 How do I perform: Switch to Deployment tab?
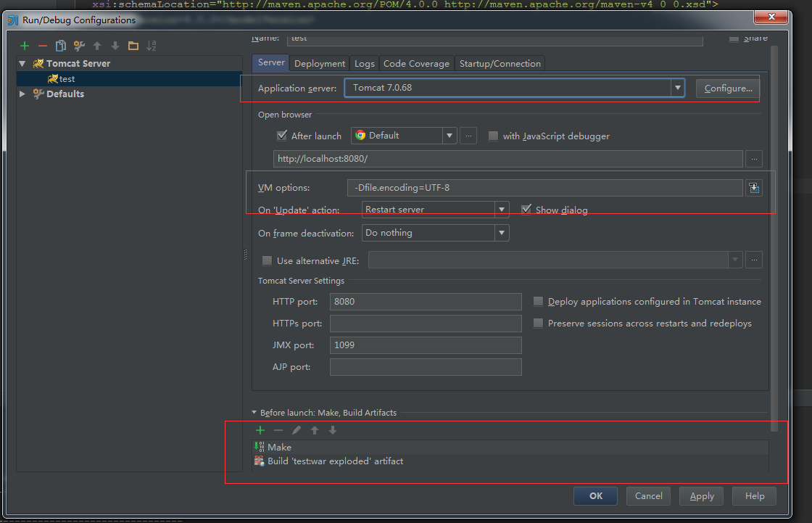[320, 63]
